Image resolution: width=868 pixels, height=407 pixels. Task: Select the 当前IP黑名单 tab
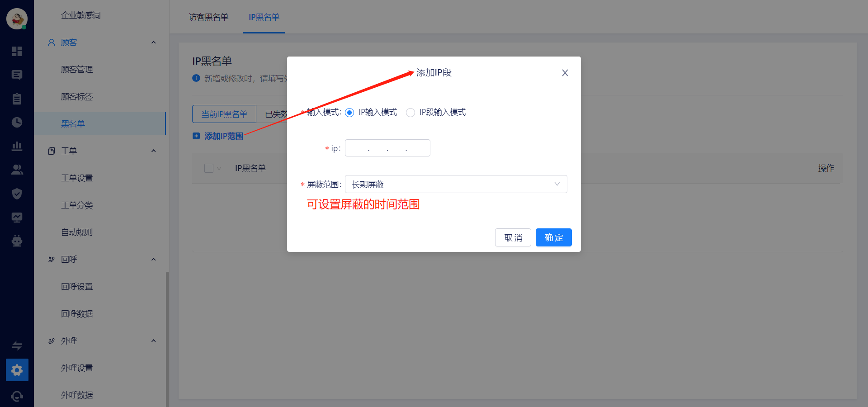(224, 114)
